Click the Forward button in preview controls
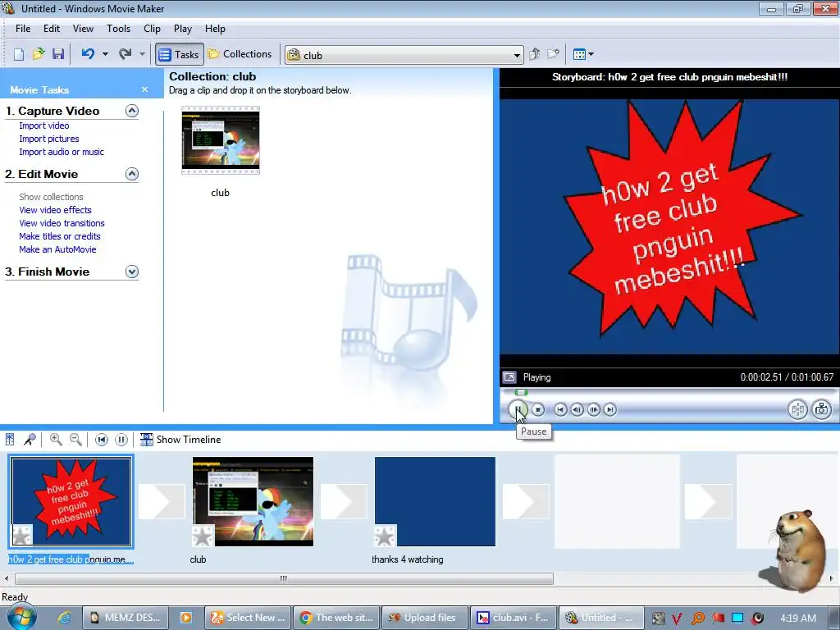Screen dimensions: 840x630 tap(609, 410)
